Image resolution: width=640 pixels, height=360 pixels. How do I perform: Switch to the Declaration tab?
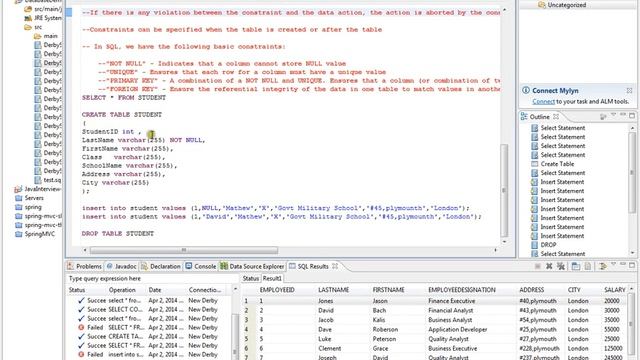click(x=161, y=266)
